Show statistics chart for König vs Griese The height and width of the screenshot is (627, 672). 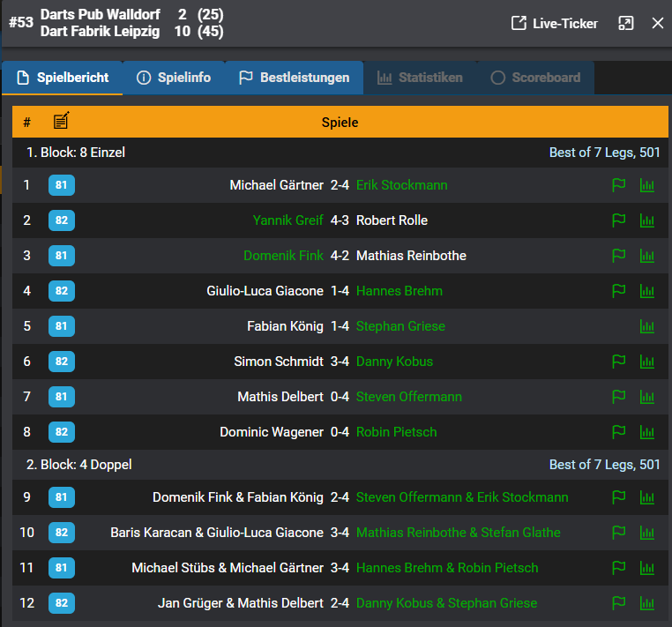pyautogui.click(x=647, y=326)
